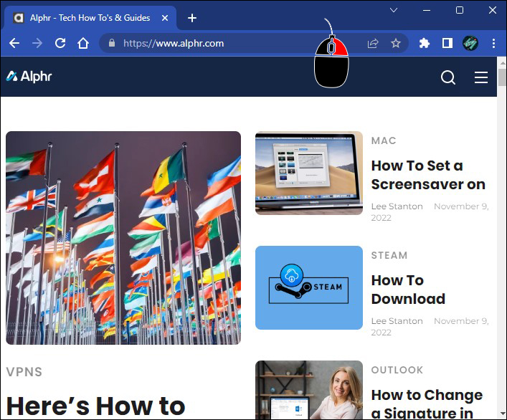Open the Outlook article thumbnail
The width and height of the screenshot is (507, 420).
click(309, 390)
